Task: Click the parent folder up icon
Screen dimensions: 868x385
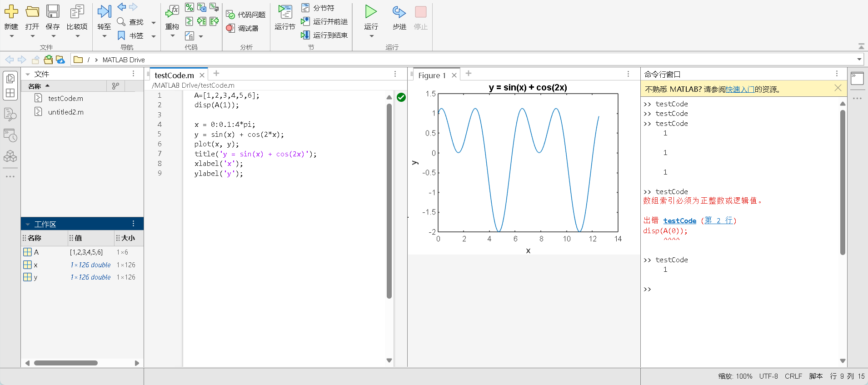Action: 36,60
